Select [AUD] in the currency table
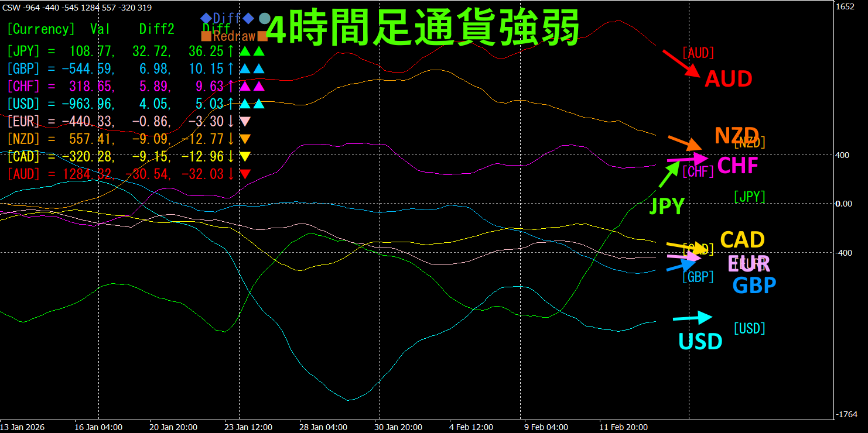The height and width of the screenshot is (433, 868). pyautogui.click(x=24, y=174)
